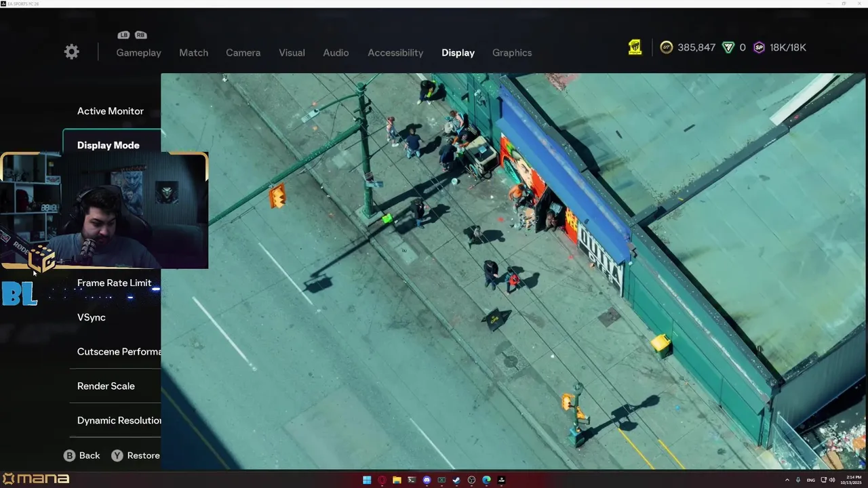The width and height of the screenshot is (868, 488).
Task: Open the settings gear icon
Action: [71, 52]
